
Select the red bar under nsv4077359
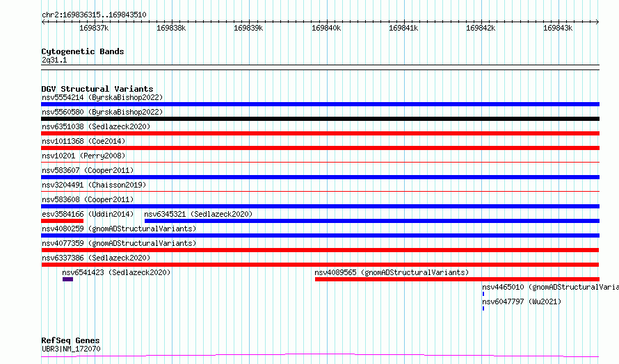click(320, 250)
